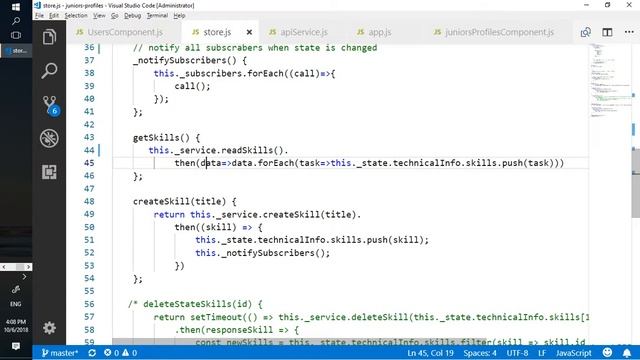Click the open changes icon in the editor toolbar
The image size is (640, 360).
tap(586, 32)
